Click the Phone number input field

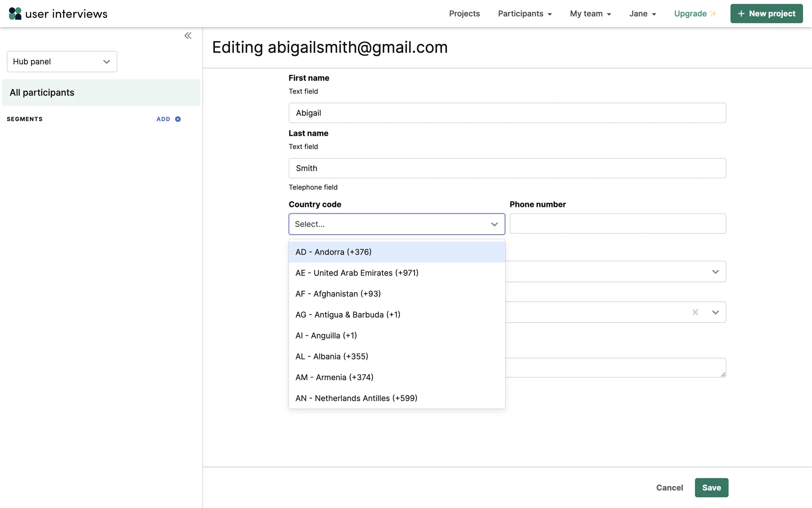tap(617, 224)
